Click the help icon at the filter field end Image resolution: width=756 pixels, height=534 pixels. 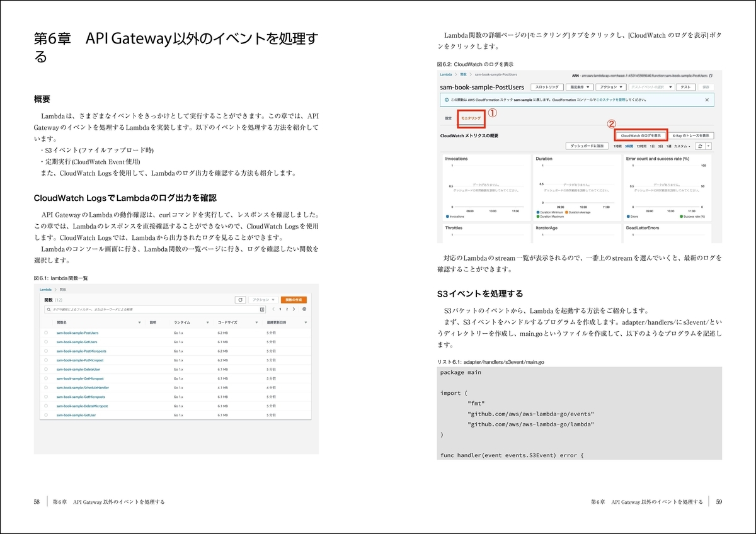[262, 309]
